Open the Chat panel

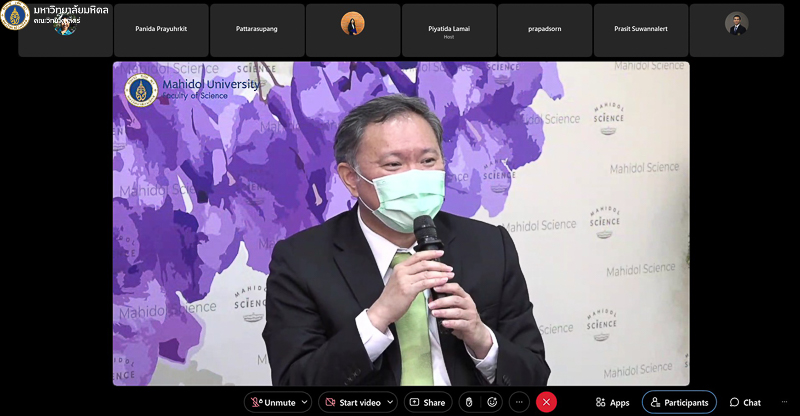[x=745, y=402]
